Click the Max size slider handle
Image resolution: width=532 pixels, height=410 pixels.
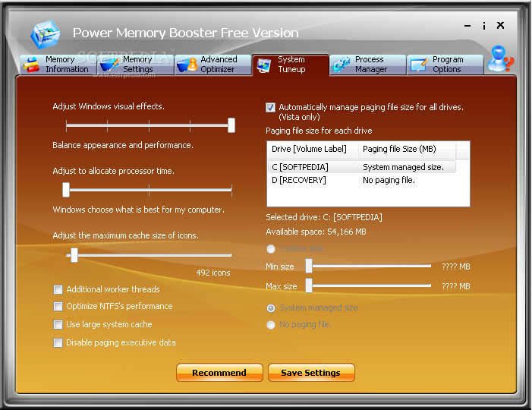point(309,285)
